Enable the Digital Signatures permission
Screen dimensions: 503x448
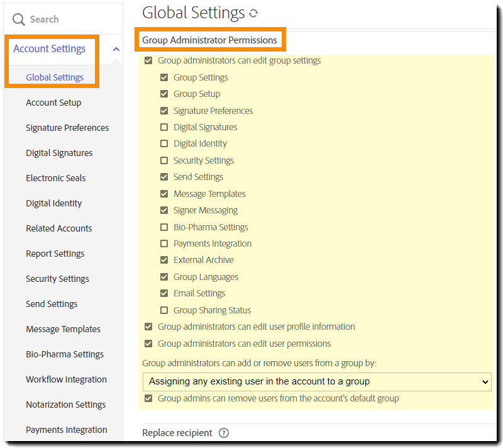coord(164,127)
